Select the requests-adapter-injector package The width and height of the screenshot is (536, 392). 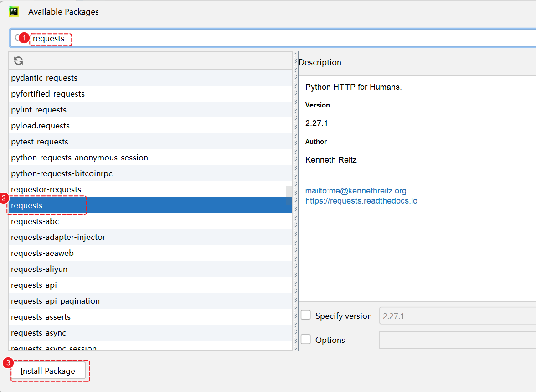(x=150, y=237)
